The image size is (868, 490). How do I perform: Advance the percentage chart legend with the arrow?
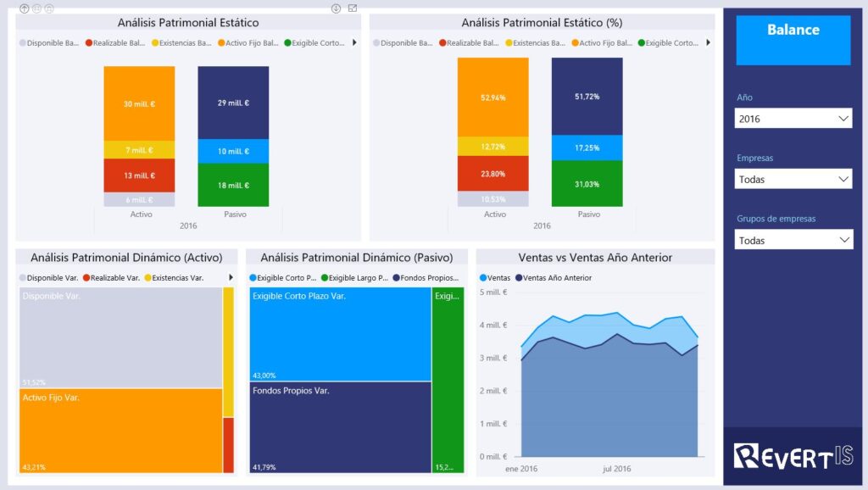coord(708,42)
